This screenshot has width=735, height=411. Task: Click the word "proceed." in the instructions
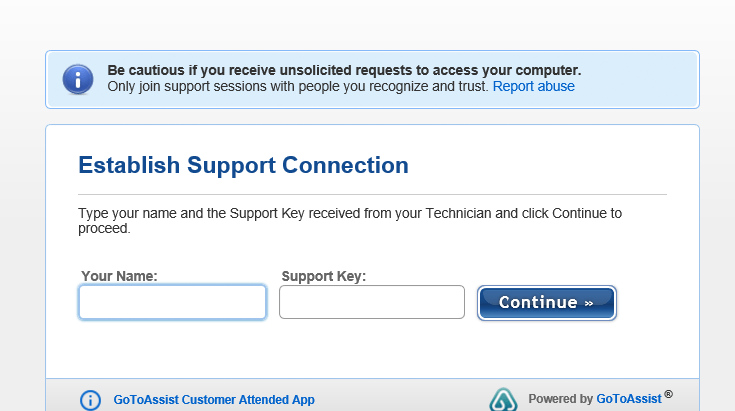click(104, 228)
